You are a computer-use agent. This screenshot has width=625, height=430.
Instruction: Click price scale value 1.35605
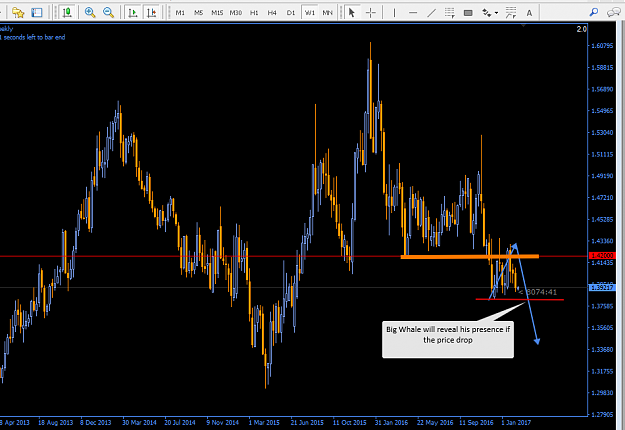pyautogui.click(x=602, y=328)
